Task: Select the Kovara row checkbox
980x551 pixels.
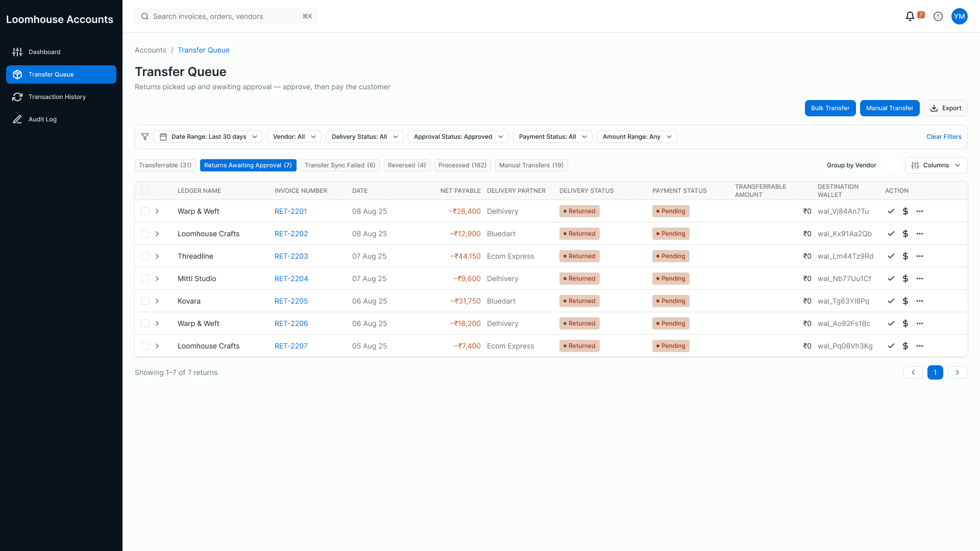Action: (145, 301)
